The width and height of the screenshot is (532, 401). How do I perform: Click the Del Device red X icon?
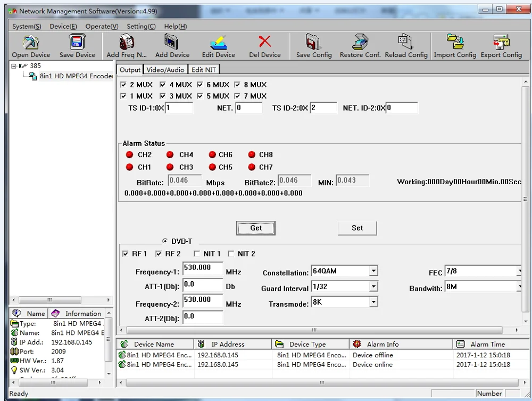click(x=264, y=42)
